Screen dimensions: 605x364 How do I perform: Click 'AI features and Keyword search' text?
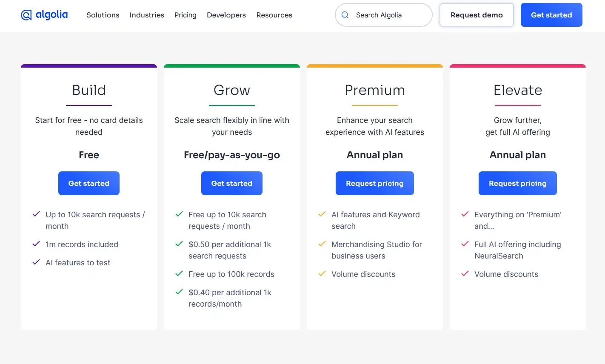[x=376, y=220]
